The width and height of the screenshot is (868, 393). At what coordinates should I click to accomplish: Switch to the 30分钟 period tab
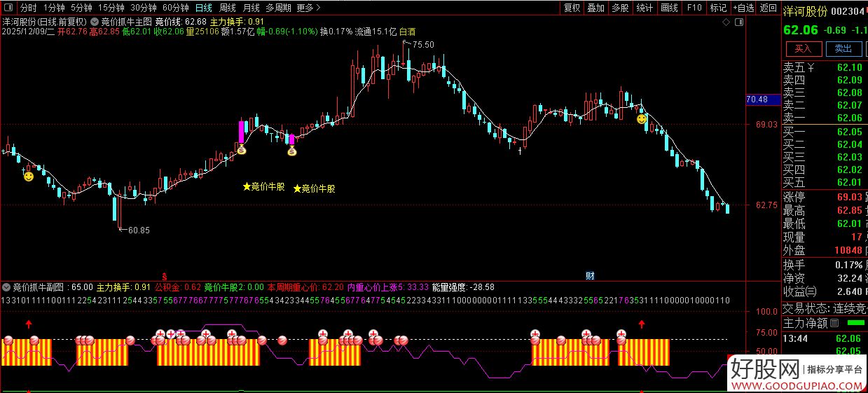144,8
